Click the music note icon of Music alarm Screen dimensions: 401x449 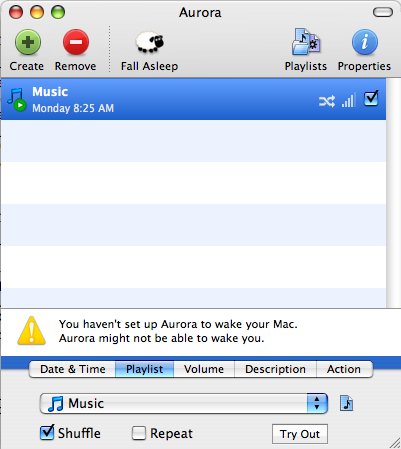click(16, 100)
